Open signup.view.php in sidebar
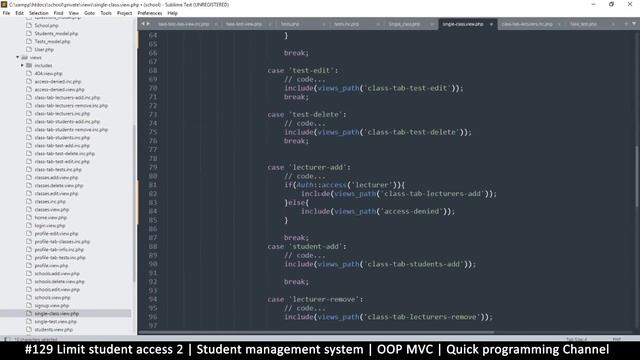Viewport: 640px width, 360px height. click(51, 306)
